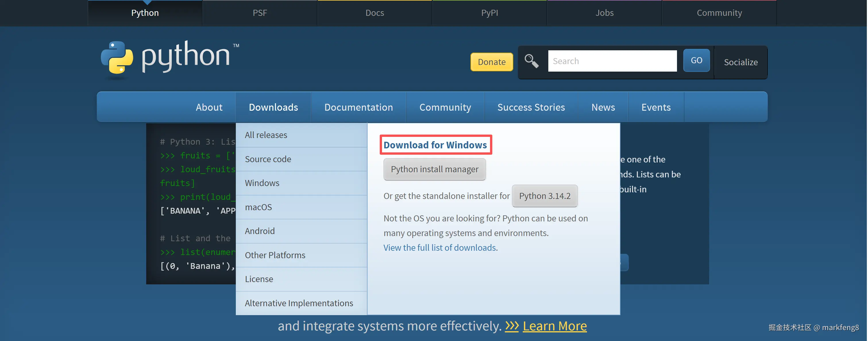Download the Python 3.14.2 standalone installer

click(544, 196)
